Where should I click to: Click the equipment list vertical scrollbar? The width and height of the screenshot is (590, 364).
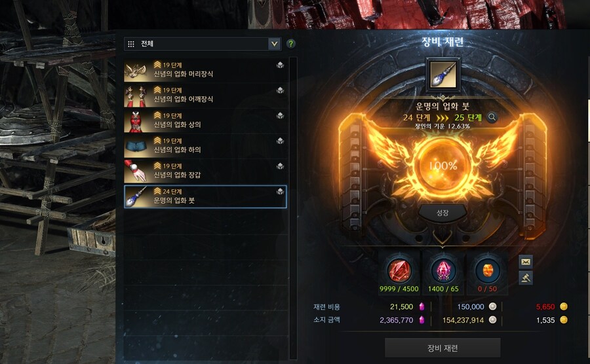pyautogui.click(x=294, y=208)
